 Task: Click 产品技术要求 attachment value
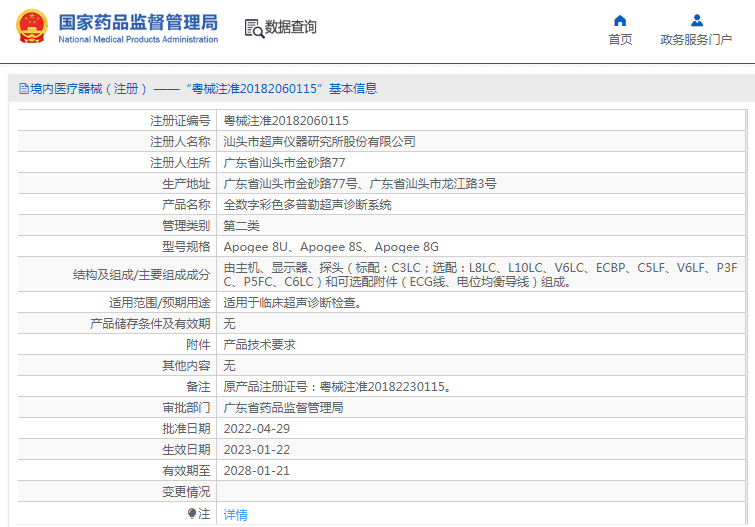tap(260, 344)
